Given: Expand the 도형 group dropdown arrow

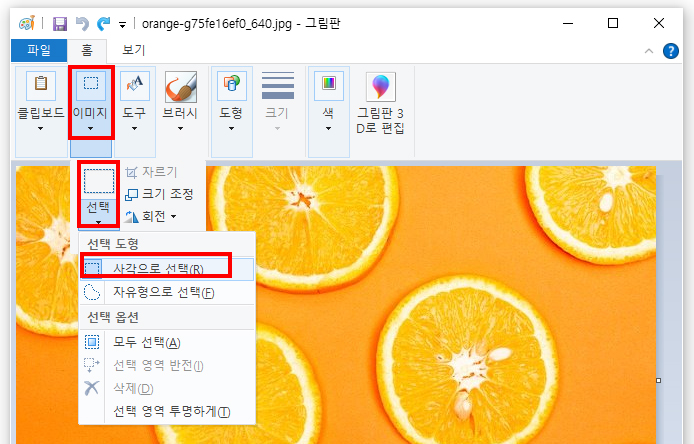Looking at the screenshot, I should point(231,128).
